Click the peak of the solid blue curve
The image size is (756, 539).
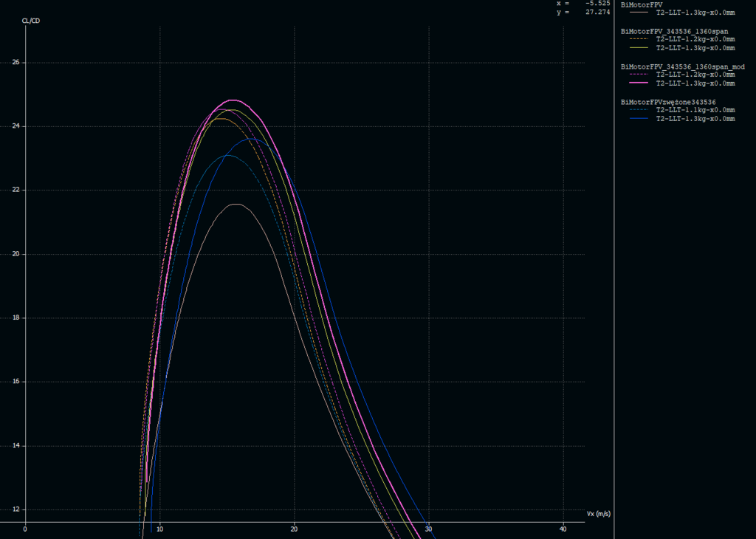(251, 138)
